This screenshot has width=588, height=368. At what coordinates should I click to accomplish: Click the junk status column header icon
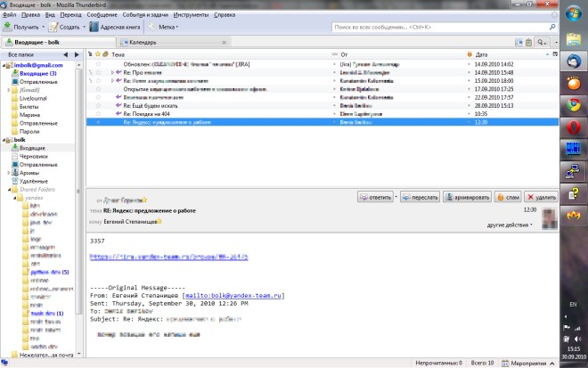click(470, 54)
